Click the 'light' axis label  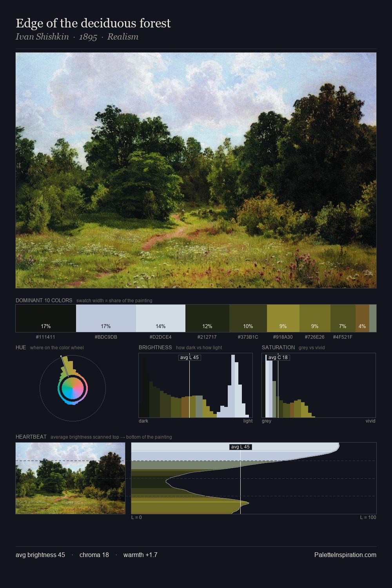click(248, 421)
